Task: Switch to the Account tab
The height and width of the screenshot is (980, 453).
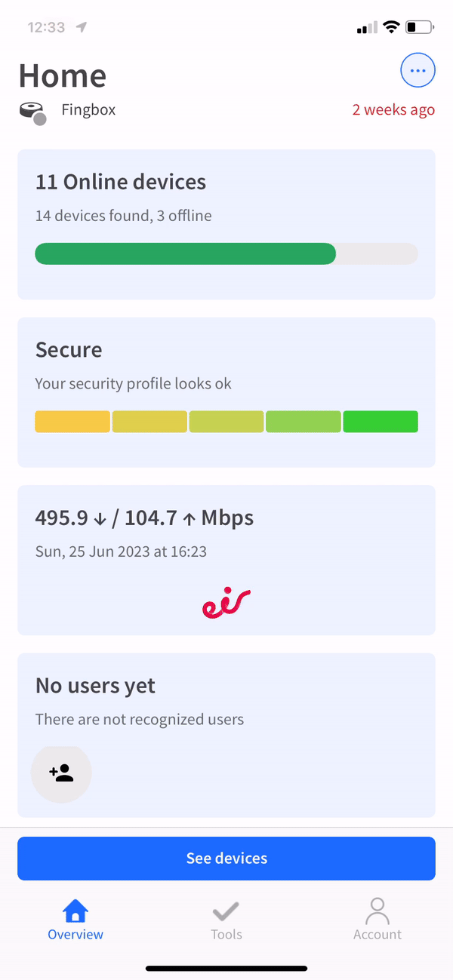Action: (x=377, y=919)
